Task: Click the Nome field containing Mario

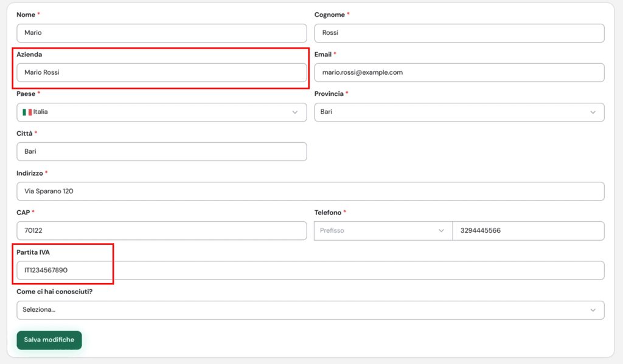Action: point(162,33)
